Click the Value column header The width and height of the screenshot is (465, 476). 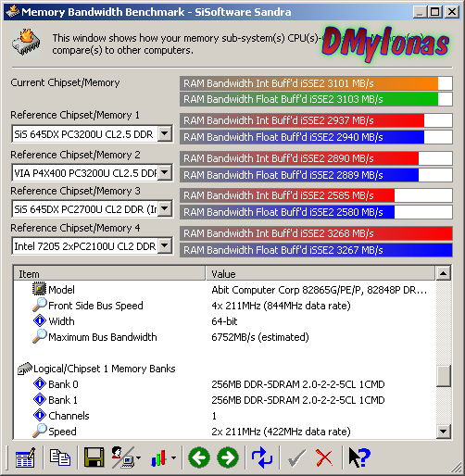320,273
